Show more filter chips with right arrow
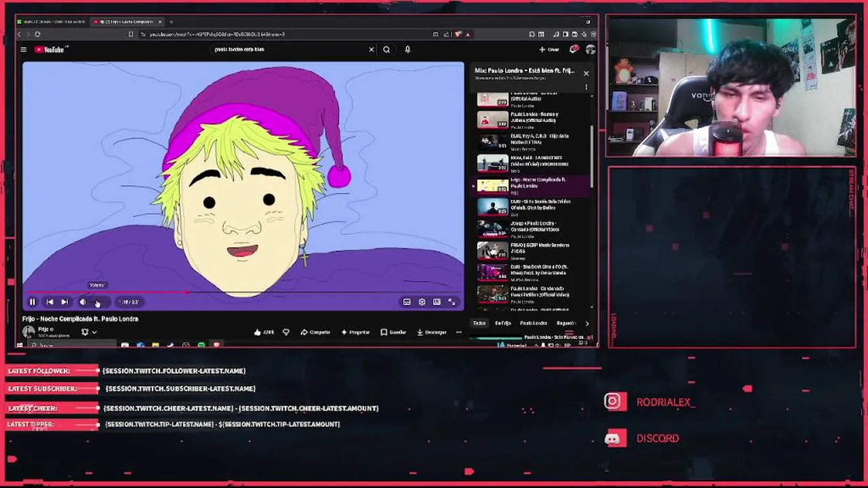The width and height of the screenshot is (868, 488). click(x=587, y=323)
